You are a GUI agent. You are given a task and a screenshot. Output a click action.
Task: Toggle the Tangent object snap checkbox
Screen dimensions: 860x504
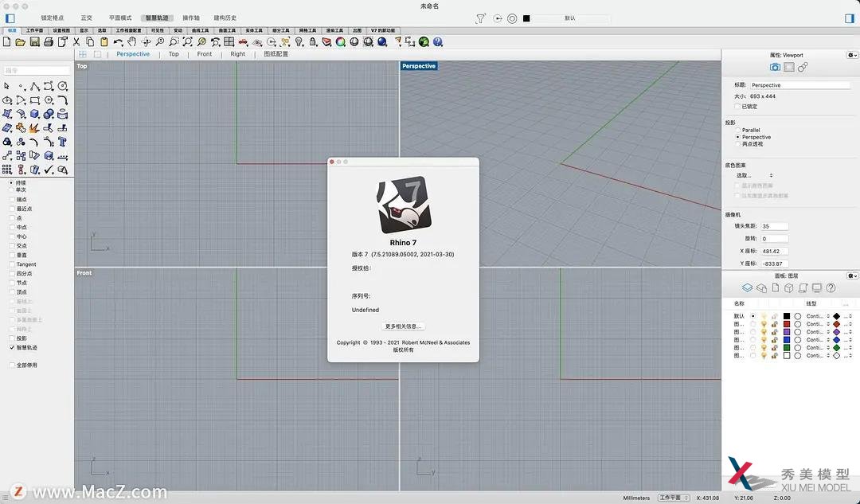click(12, 264)
